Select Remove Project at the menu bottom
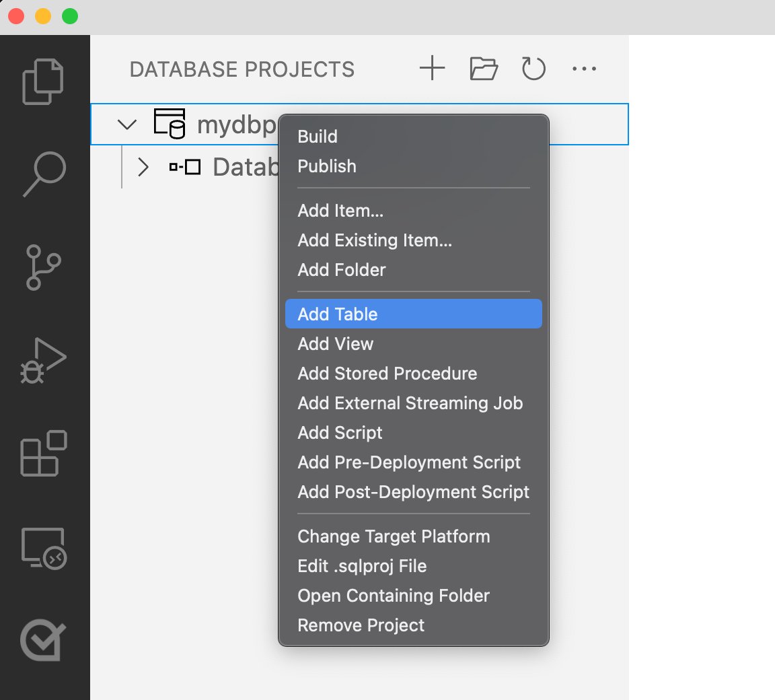 pos(361,625)
